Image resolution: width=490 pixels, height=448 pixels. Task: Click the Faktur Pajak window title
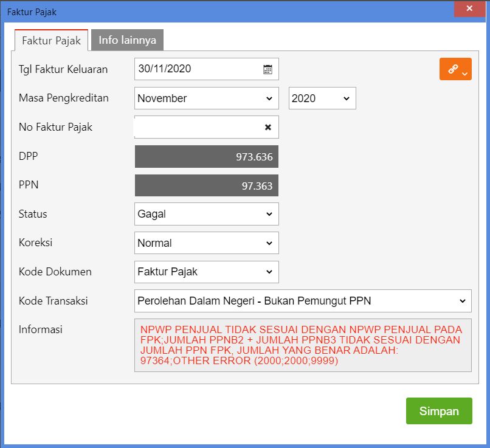[32, 12]
